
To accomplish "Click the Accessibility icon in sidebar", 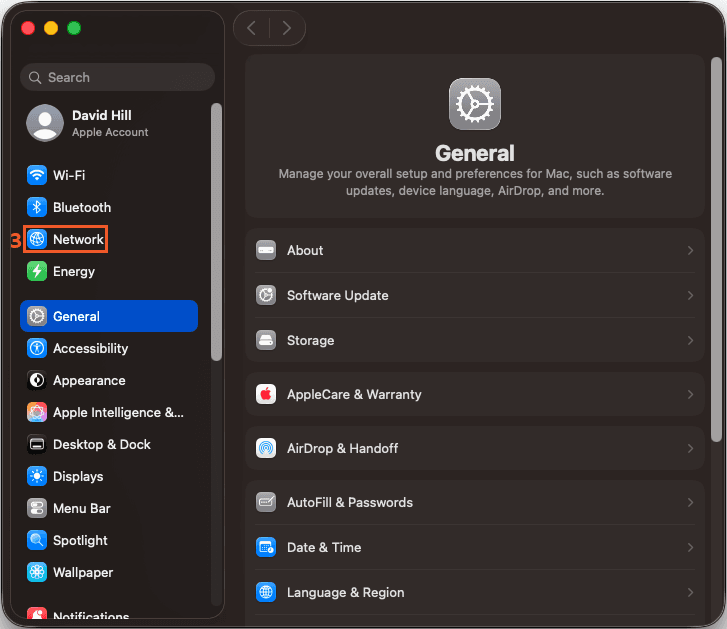I will coord(37,348).
